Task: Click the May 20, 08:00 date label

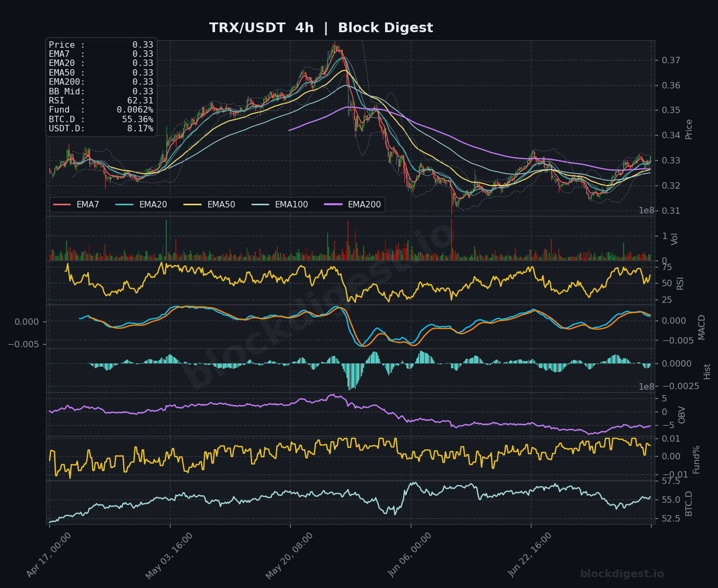Action: [x=289, y=555]
